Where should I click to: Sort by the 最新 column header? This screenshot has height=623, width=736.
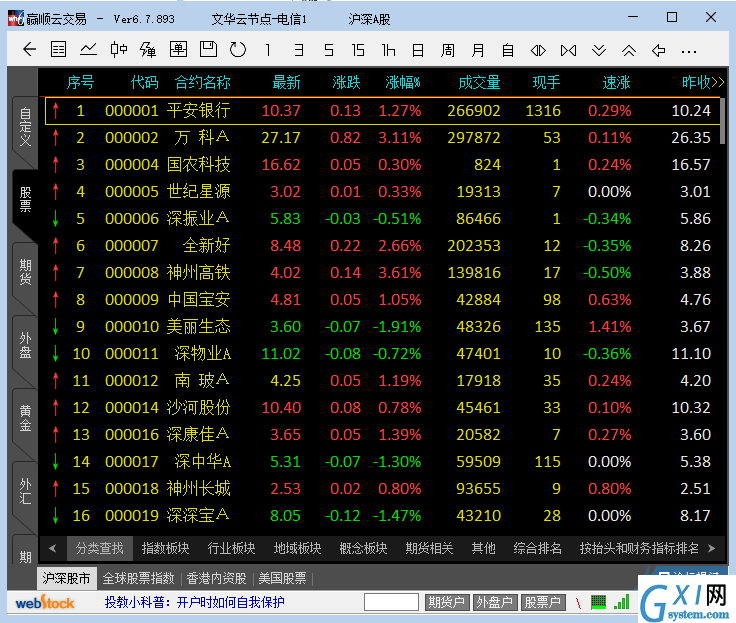[x=286, y=83]
